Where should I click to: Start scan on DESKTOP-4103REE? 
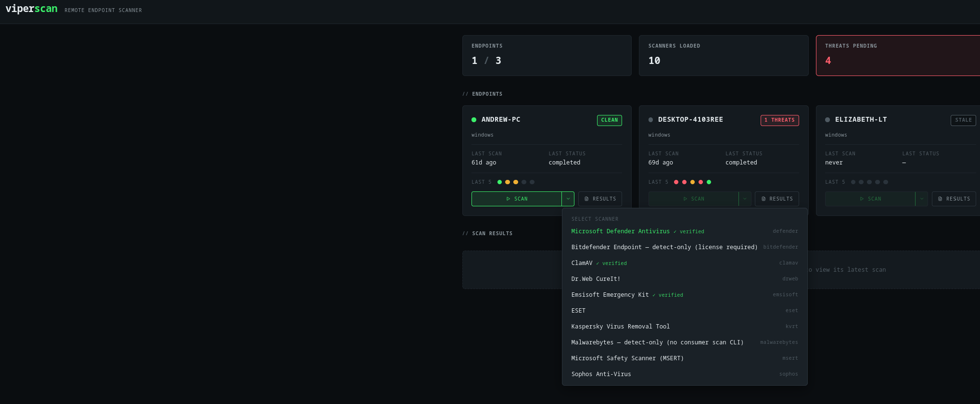(693, 199)
